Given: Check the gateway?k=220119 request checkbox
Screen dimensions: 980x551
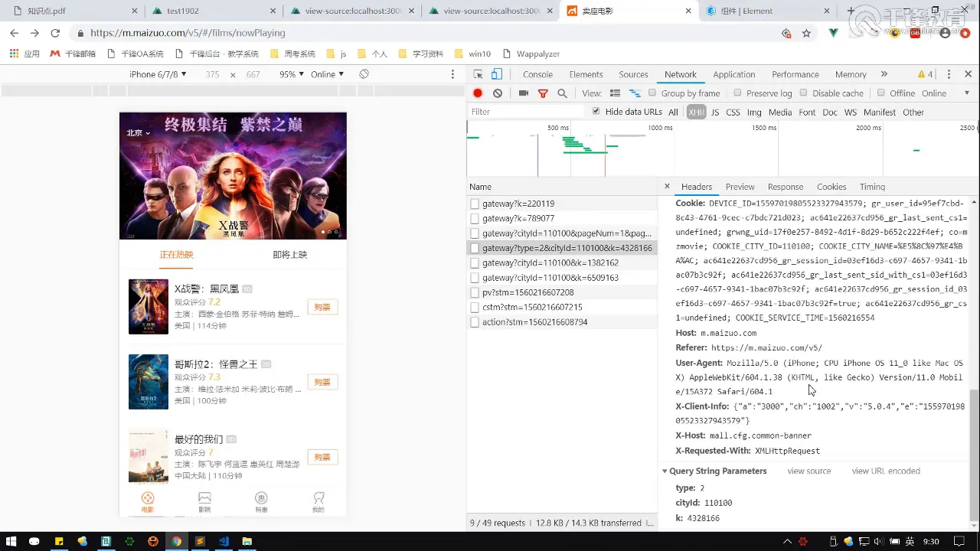Looking at the screenshot, I should tap(475, 204).
